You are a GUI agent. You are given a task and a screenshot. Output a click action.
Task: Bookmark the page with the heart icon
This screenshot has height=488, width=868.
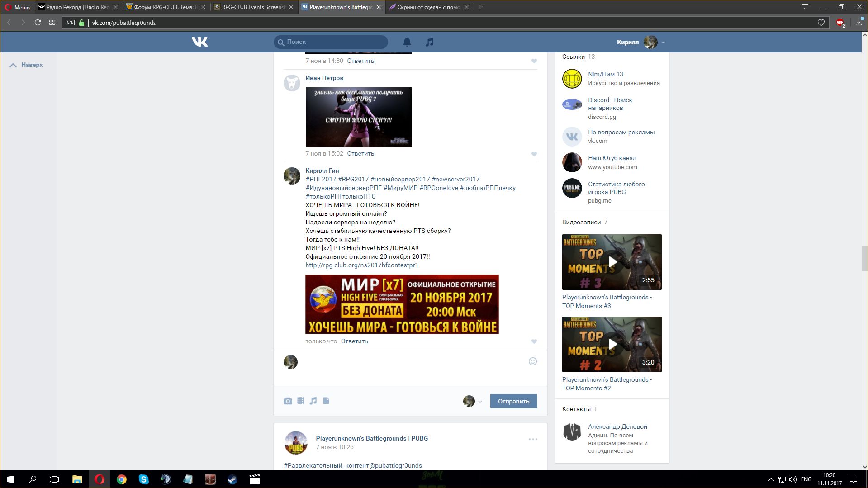pos(821,23)
